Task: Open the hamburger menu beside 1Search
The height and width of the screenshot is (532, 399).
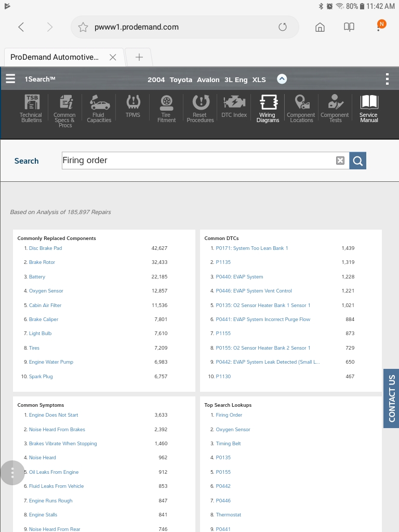Action: (10, 79)
